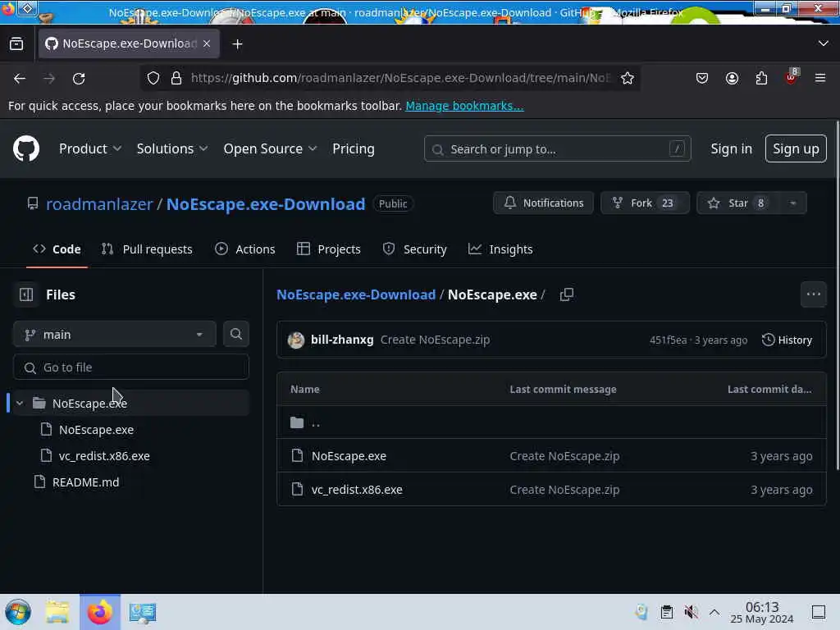Open star lists dropdown arrow

pyautogui.click(x=793, y=203)
